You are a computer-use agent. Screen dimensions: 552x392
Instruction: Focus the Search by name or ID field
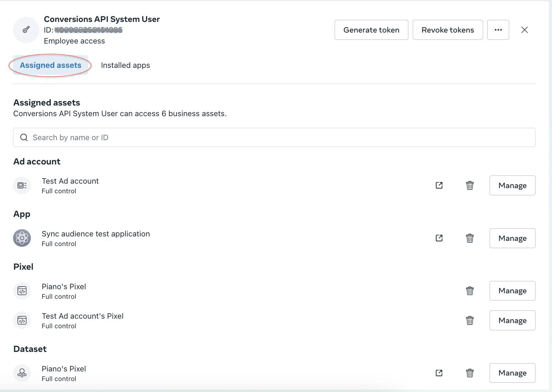pos(274,137)
